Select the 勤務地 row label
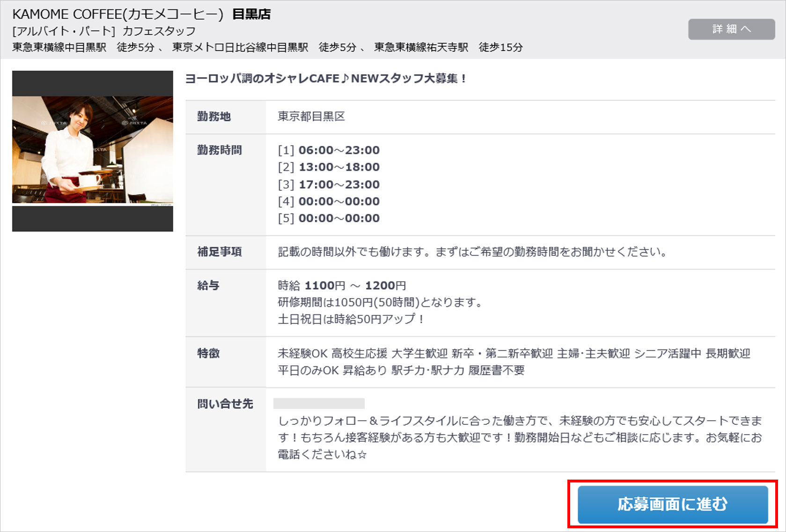 (214, 117)
